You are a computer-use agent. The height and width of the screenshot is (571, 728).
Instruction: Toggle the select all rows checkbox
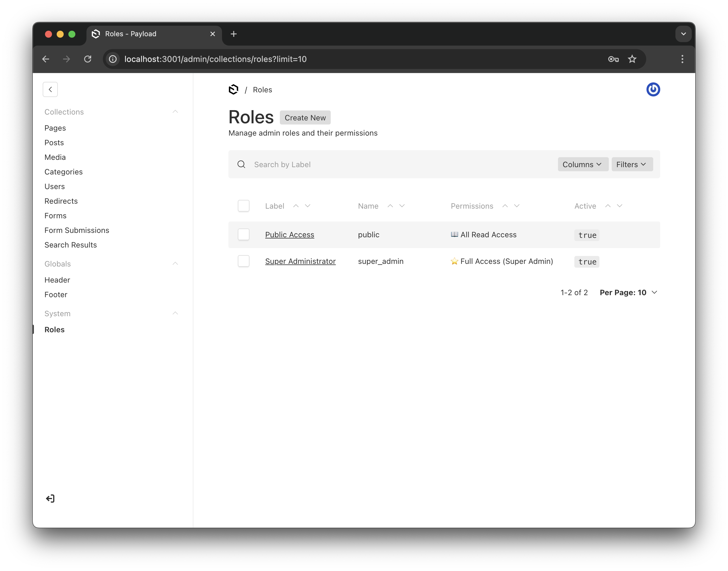click(243, 206)
